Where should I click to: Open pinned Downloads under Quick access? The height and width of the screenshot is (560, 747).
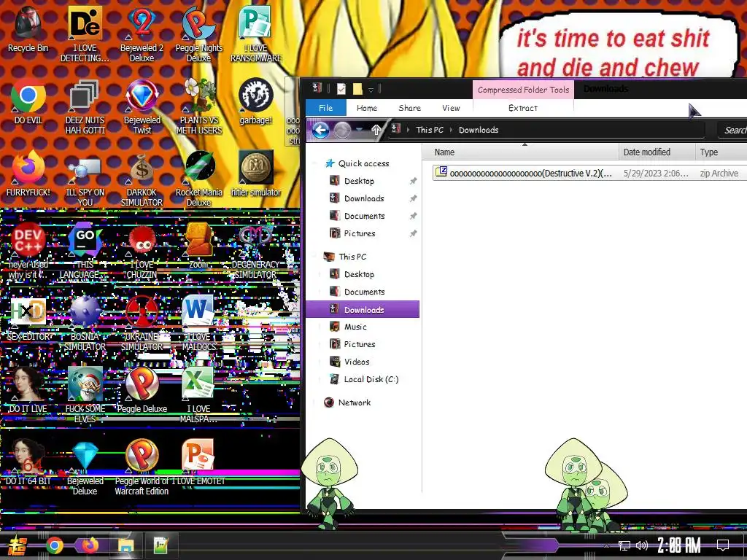[x=363, y=198]
